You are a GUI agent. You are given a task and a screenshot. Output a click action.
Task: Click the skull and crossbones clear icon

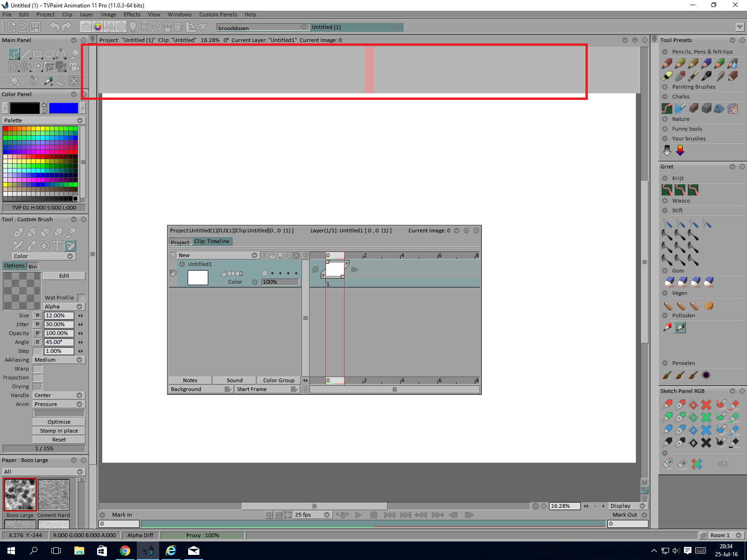pyautogui.click(x=14, y=81)
